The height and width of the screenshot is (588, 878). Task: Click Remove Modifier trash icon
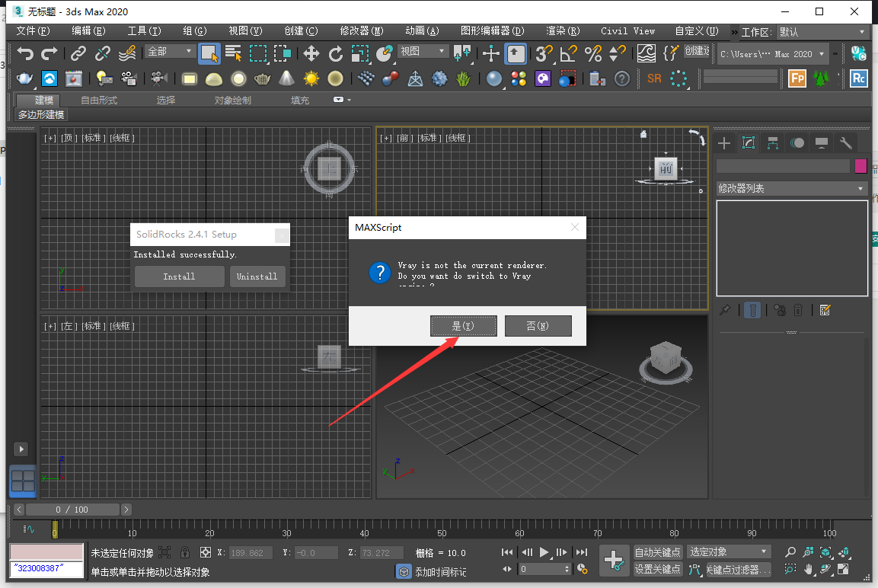(x=798, y=310)
